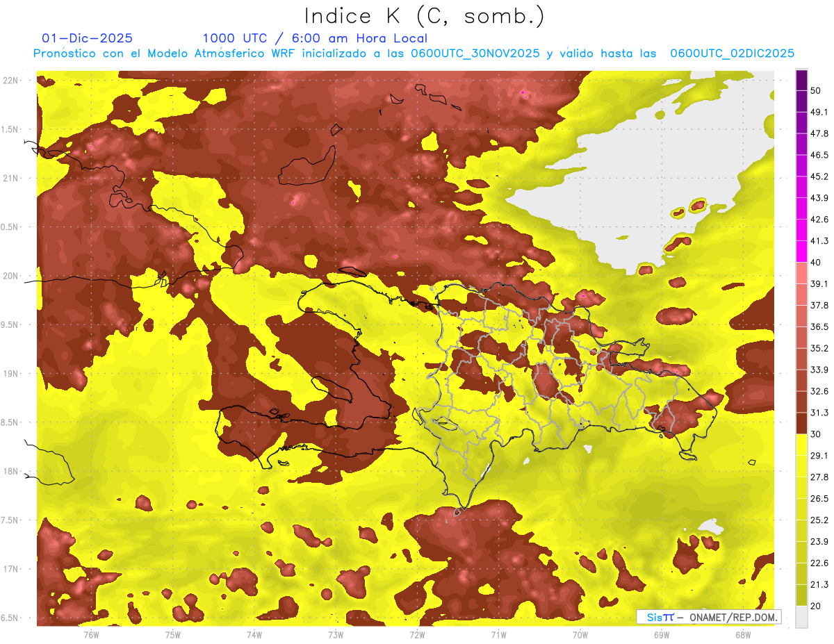Click the '21N' latitude label
The image size is (834, 644).
point(10,178)
